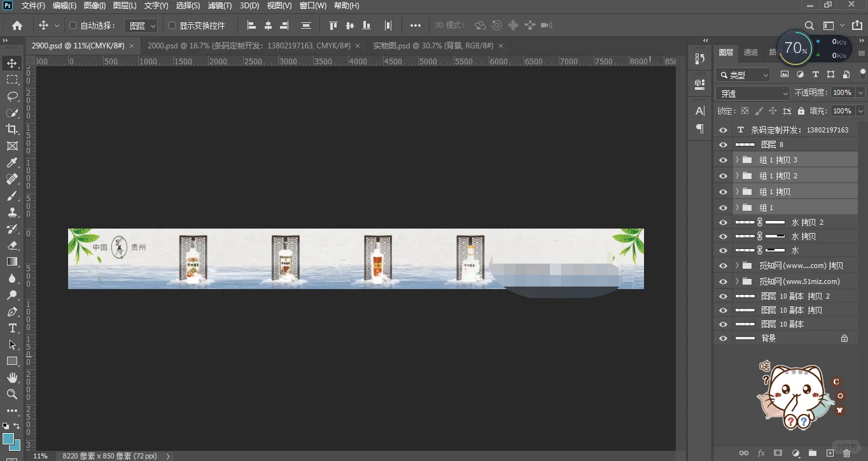Select the Dodge tool

(12, 295)
